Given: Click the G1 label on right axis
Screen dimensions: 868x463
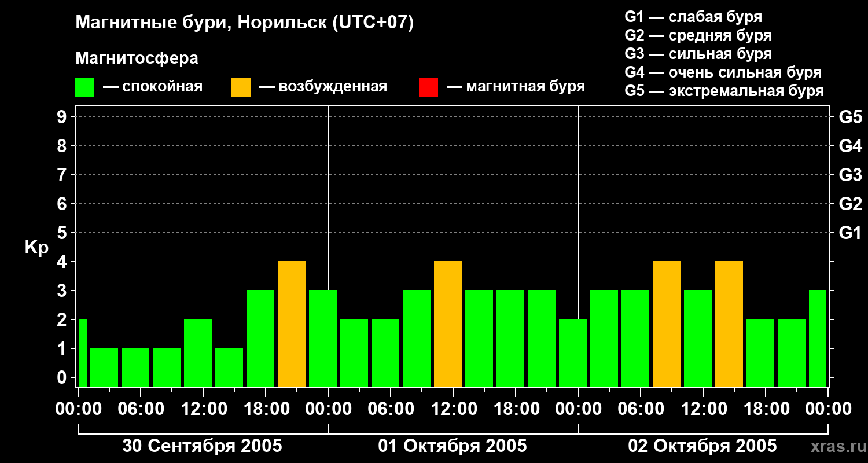Looking at the screenshot, I should (x=850, y=233).
